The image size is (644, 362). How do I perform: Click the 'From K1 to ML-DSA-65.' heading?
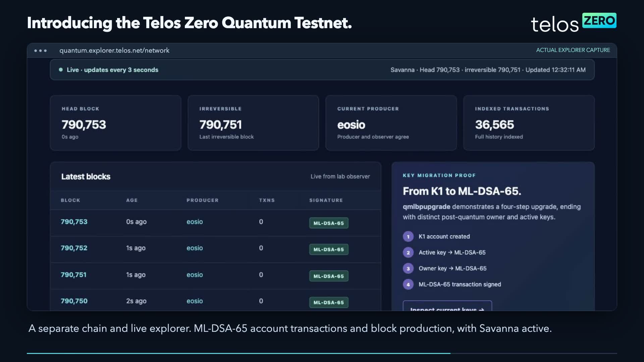(x=462, y=191)
